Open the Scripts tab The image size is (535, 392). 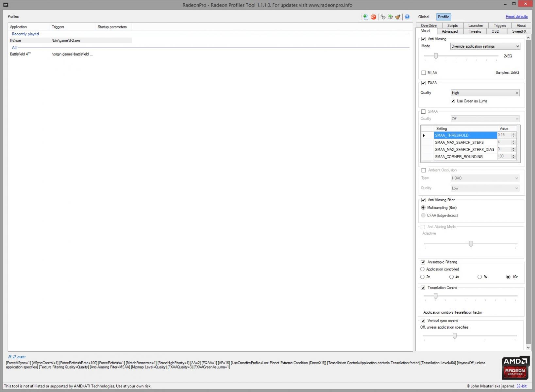[452, 25]
